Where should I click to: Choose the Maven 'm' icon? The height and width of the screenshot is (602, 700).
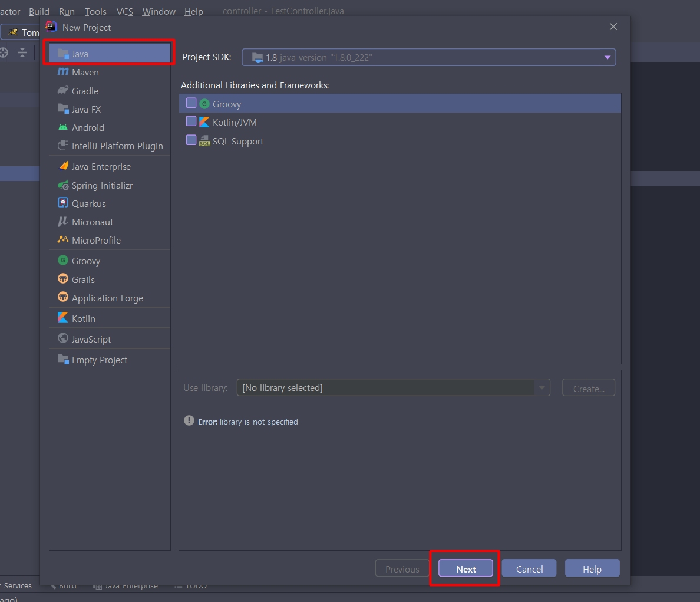click(63, 72)
